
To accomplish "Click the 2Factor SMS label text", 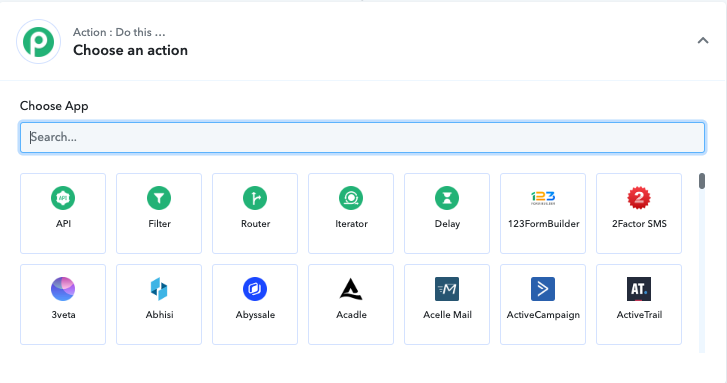I will pos(639,223).
